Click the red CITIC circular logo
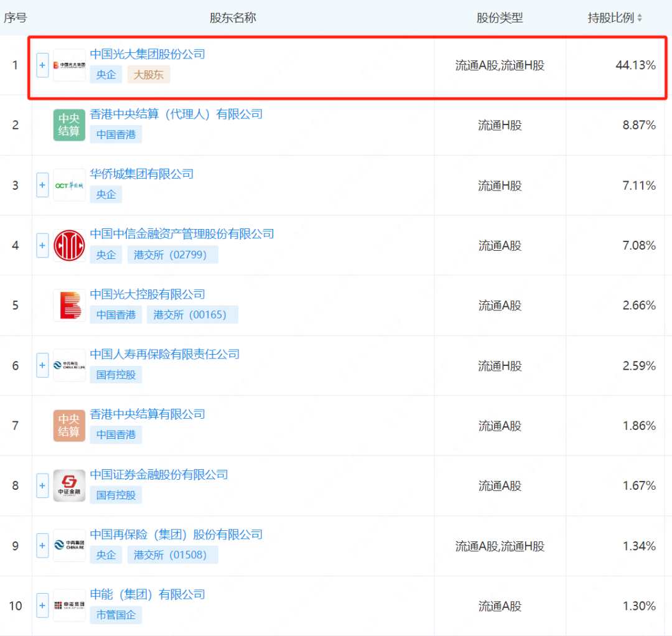The image size is (672, 636). click(69, 246)
